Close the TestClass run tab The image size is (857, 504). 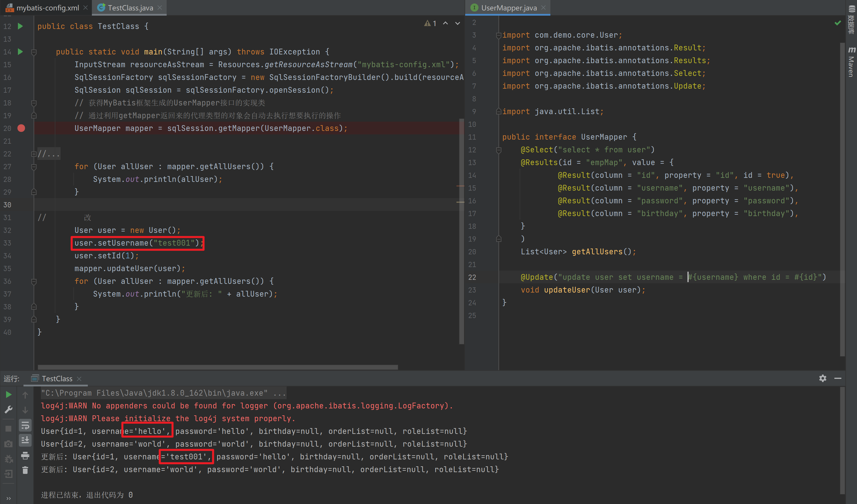(79, 379)
